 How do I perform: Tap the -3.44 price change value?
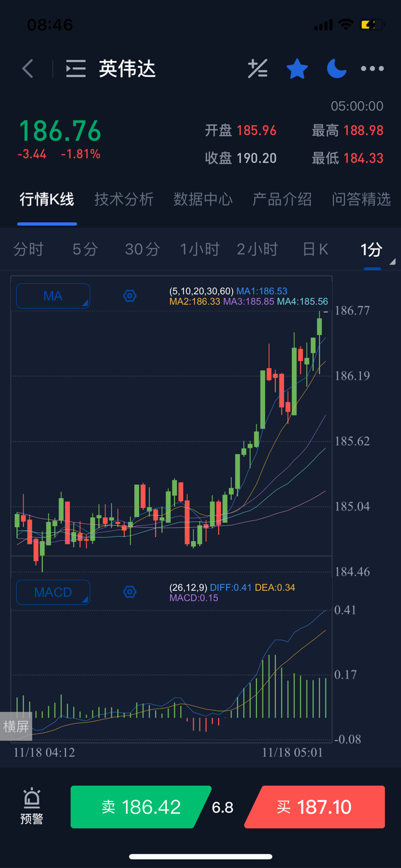tap(32, 154)
